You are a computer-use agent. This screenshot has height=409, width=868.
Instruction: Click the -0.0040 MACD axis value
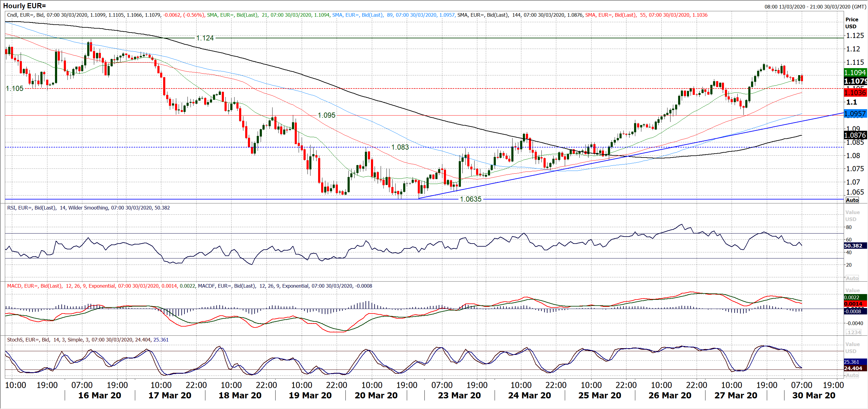click(x=854, y=323)
